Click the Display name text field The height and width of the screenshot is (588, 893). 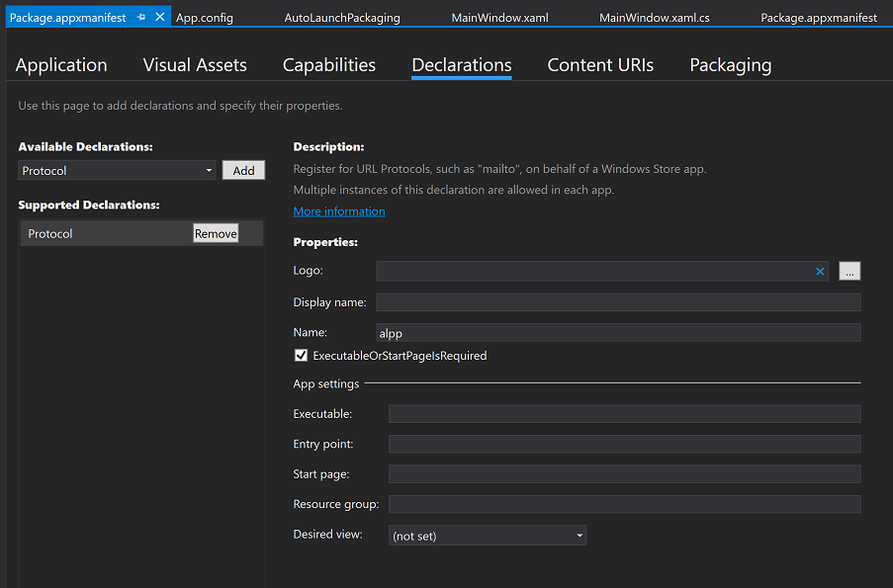[x=618, y=302]
